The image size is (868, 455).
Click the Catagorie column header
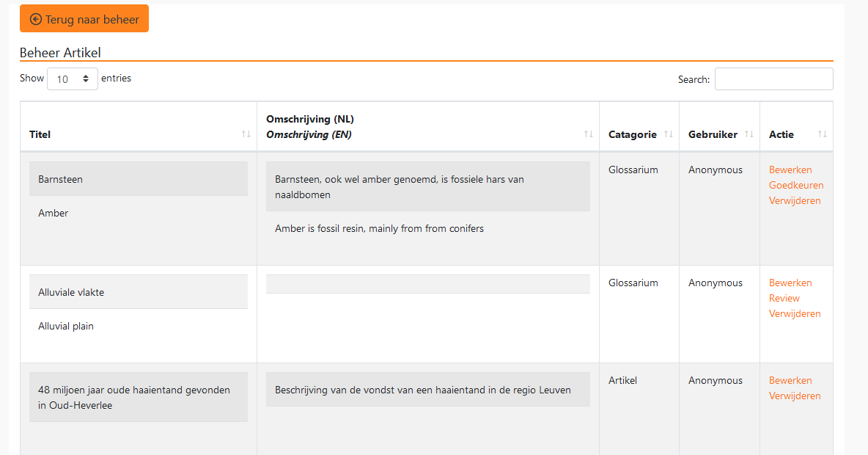click(x=632, y=134)
